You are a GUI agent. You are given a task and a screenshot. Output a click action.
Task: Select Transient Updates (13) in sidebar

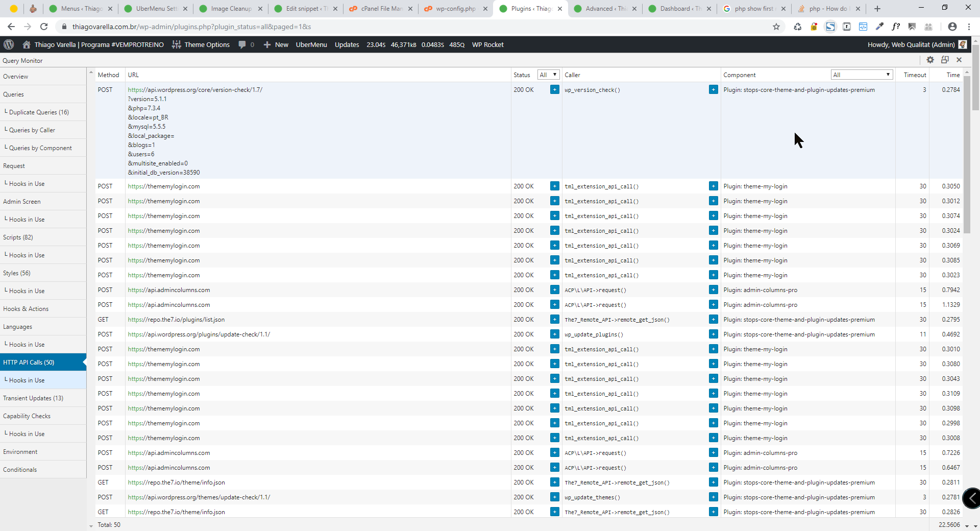[x=33, y=398]
